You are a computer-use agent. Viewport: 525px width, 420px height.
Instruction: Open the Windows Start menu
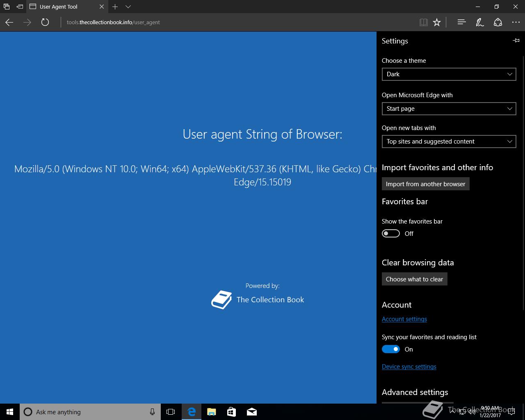pos(10,412)
